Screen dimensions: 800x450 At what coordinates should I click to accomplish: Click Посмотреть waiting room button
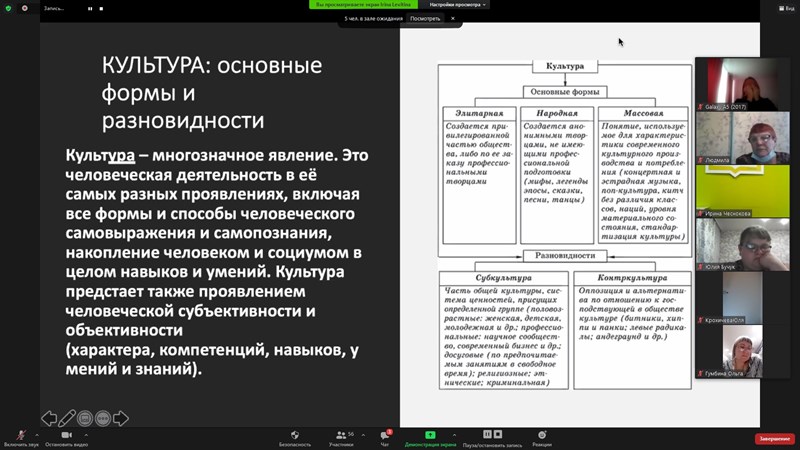pos(425,18)
